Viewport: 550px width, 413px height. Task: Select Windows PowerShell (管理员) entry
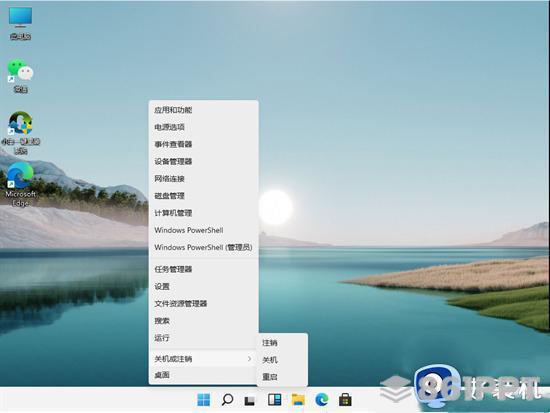click(x=203, y=247)
